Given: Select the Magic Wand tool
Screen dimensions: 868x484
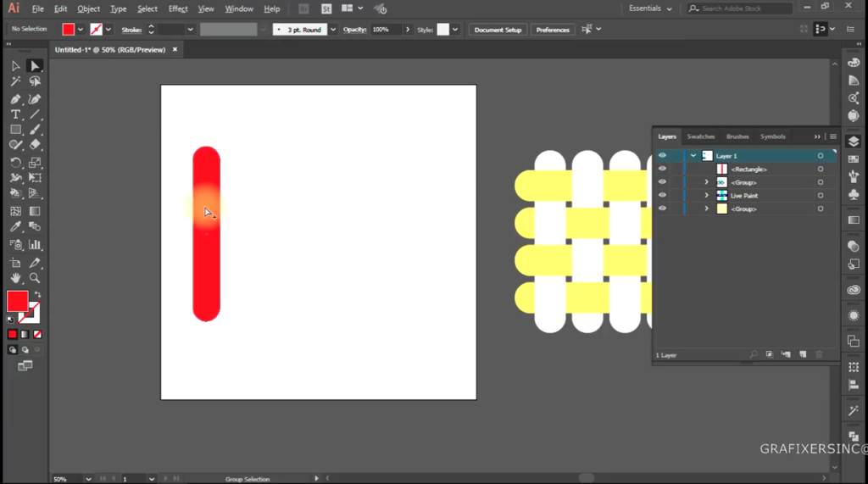Looking at the screenshot, I should click(x=15, y=81).
